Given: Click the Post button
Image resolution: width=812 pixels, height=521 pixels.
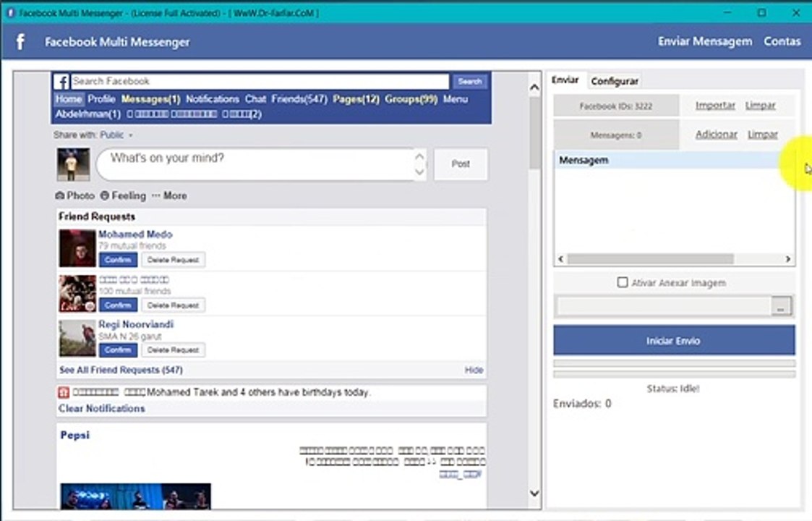Looking at the screenshot, I should [461, 164].
